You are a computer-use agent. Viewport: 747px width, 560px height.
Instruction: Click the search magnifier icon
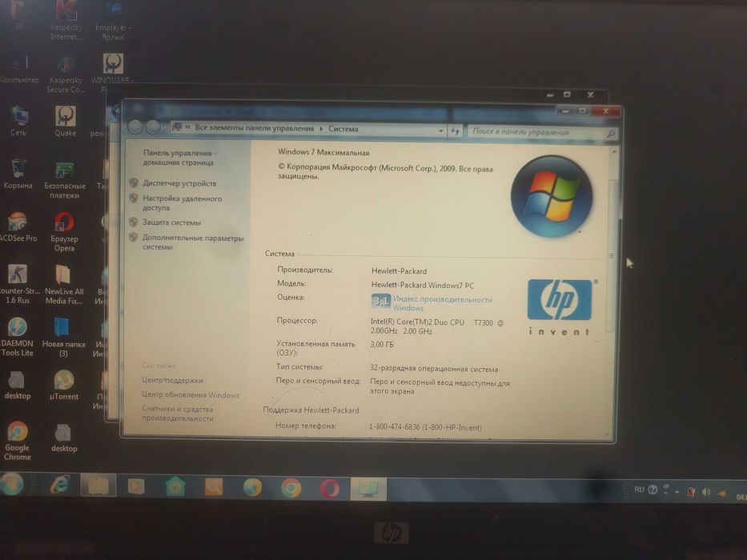[611, 134]
